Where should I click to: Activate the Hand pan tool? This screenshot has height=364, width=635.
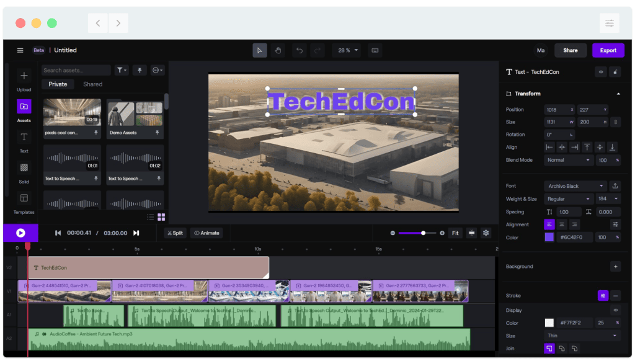277,50
